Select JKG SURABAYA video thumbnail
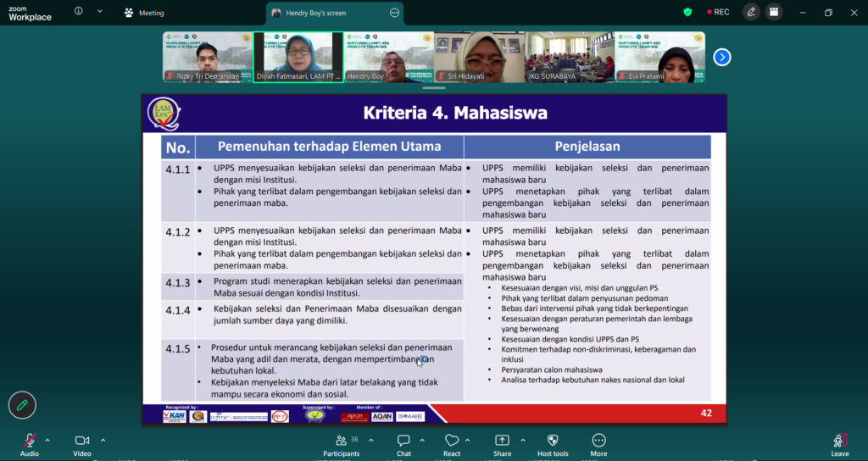 [570, 57]
